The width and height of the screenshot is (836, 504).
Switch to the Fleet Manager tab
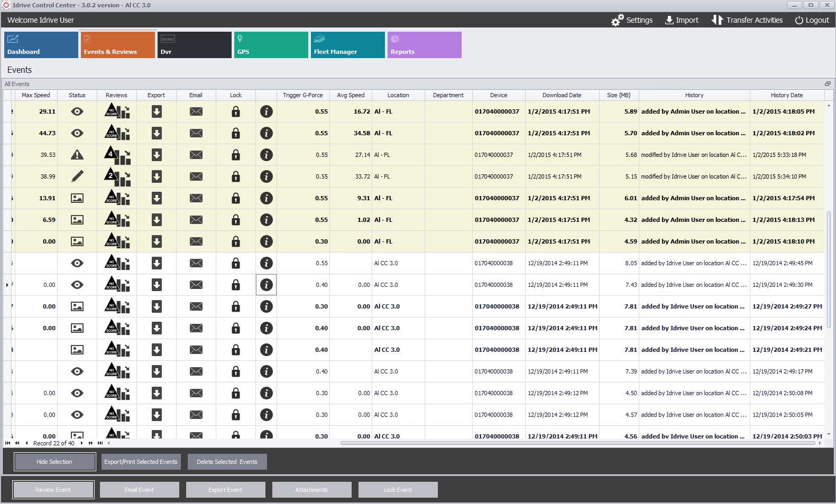pyautogui.click(x=347, y=45)
